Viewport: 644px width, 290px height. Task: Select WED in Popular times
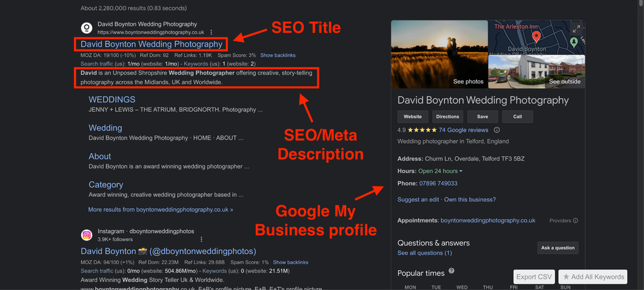click(x=462, y=287)
